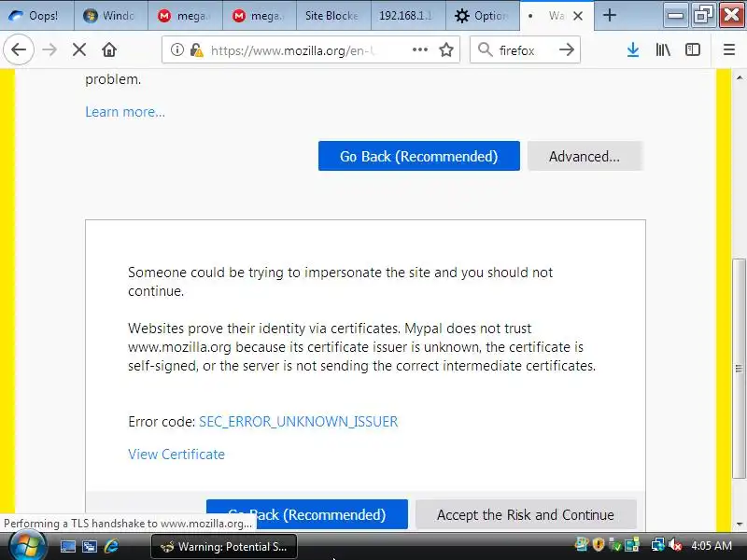Click the scrollbar up arrow
The height and width of the screenshot is (560, 747).
click(x=739, y=77)
